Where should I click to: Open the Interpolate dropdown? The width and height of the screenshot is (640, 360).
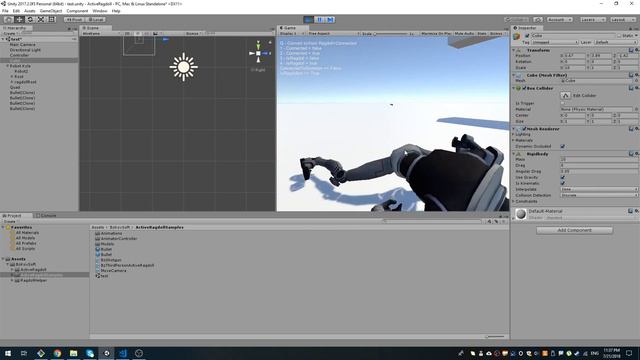(599, 189)
